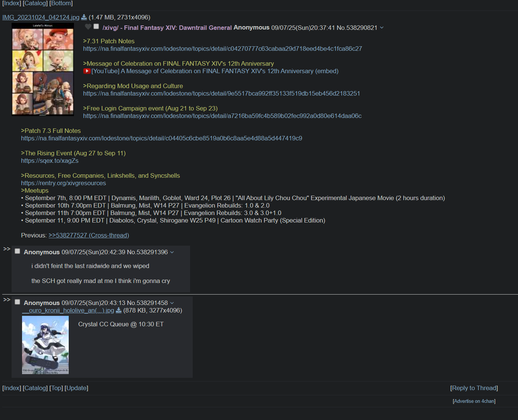Open the 7.31 Patch Notes lodestone URL
The height and width of the screenshot is (420, 518).
[223, 49]
